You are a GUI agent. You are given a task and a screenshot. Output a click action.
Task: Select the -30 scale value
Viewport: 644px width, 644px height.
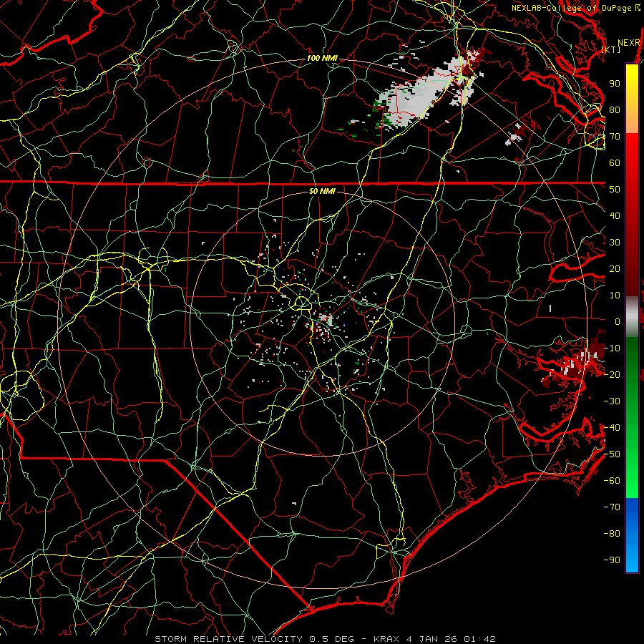[612, 401]
